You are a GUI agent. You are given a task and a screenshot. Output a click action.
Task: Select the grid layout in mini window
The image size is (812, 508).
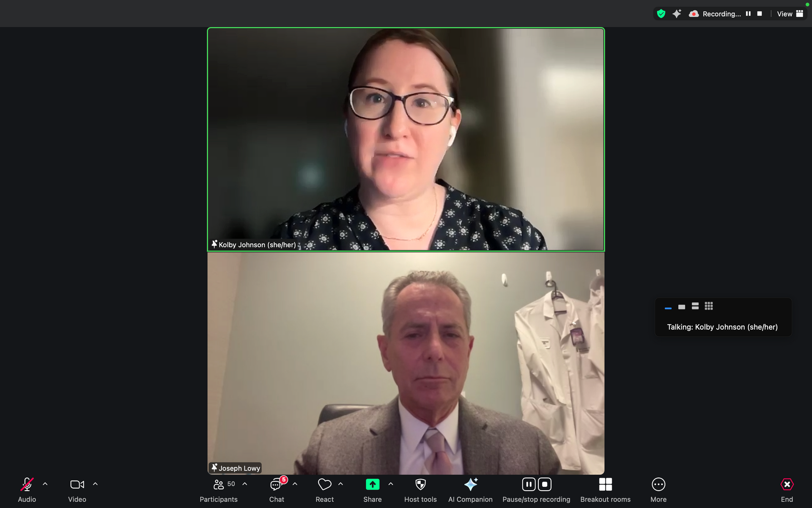pos(709,306)
